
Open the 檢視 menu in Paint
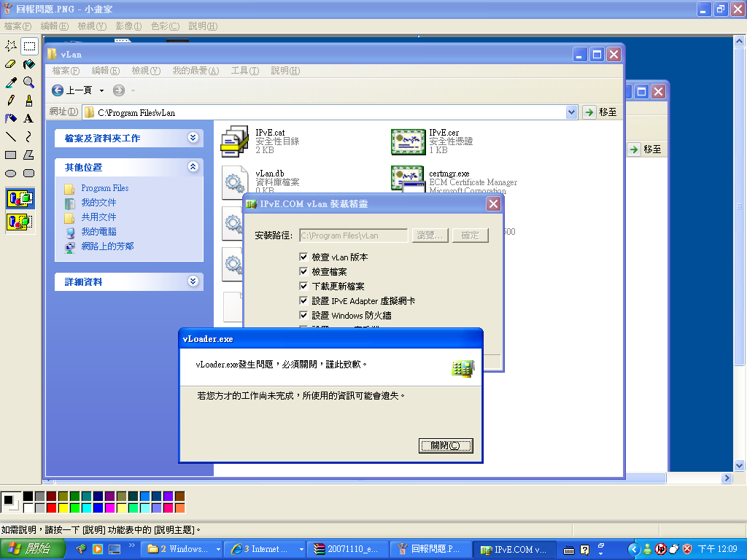(92, 26)
